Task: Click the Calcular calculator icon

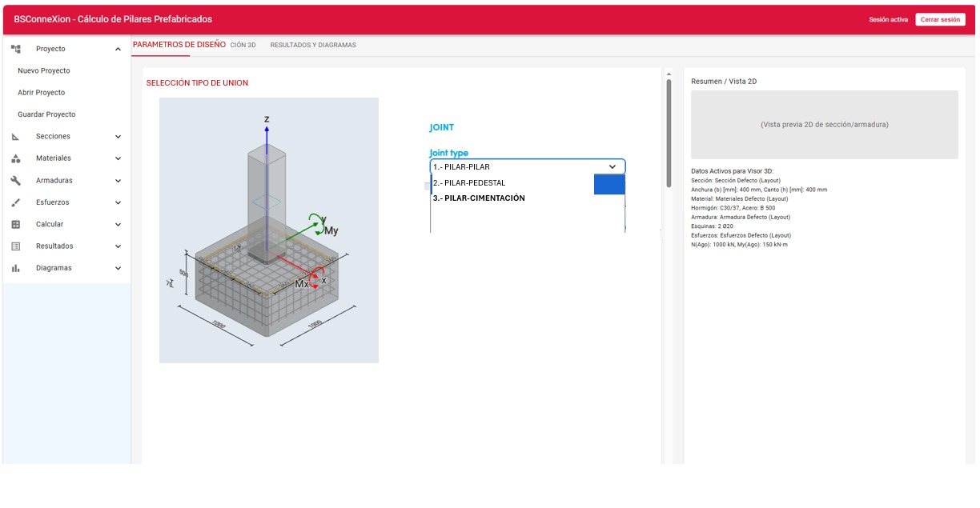Action: pyautogui.click(x=15, y=225)
